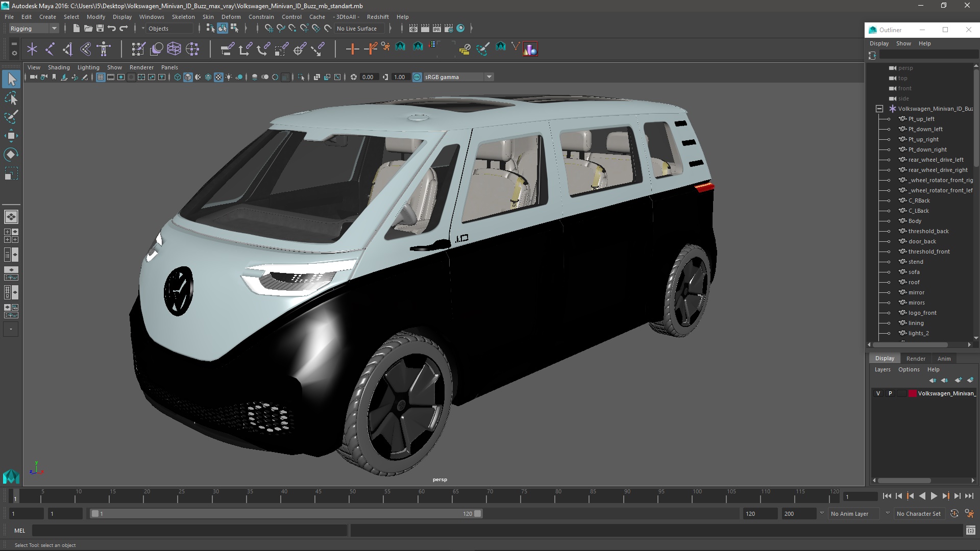This screenshot has height=551, width=980.
Task: Toggle the sRGB gamma color management button
Action: (417, 77)
